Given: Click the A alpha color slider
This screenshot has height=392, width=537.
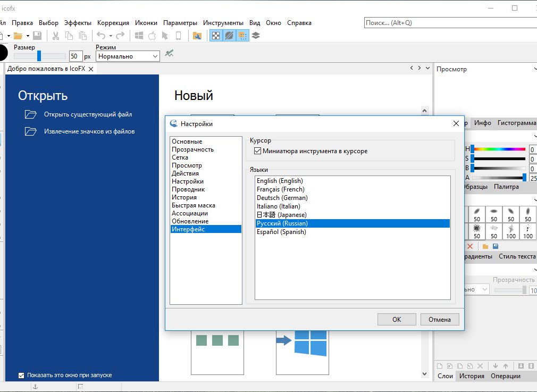Looking at the screenshot, I should (x=499, y=178).
